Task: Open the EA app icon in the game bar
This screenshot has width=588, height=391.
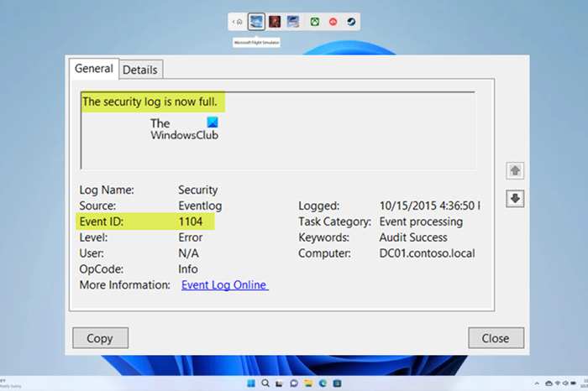Action: (333, 22)
